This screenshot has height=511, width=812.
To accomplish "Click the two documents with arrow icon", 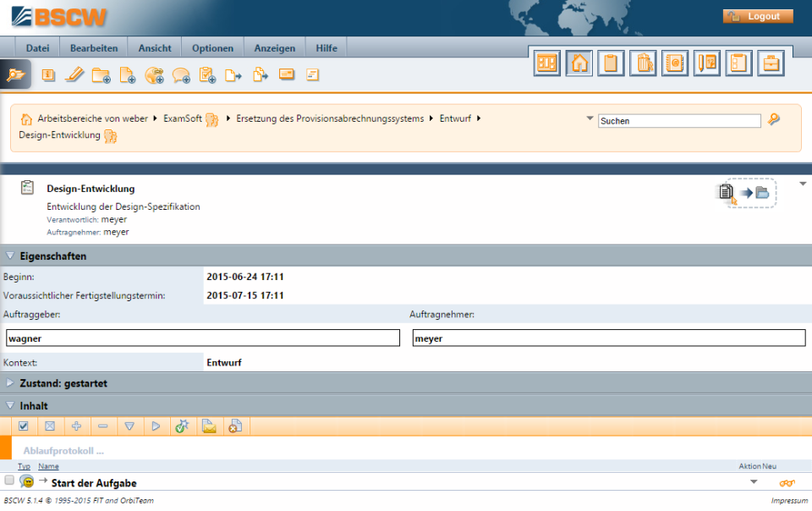I will [260, 75].
